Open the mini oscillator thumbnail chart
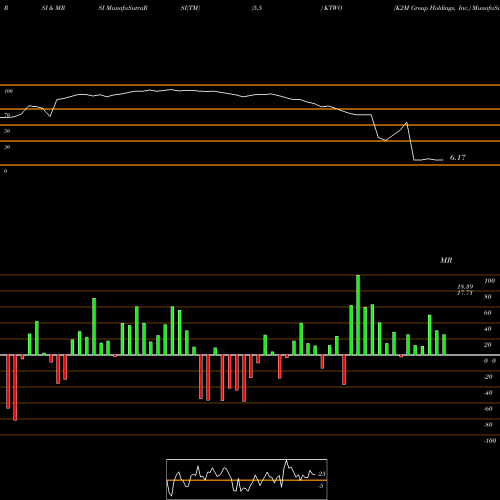Screen dimensions: 500x500 pos(247,479)
